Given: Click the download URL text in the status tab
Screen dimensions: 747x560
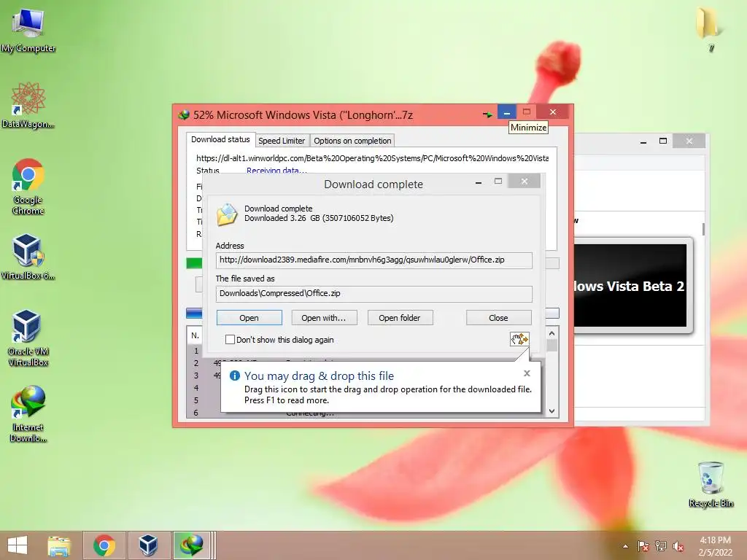Looking at the screenshot, I should tap(372, 158).
